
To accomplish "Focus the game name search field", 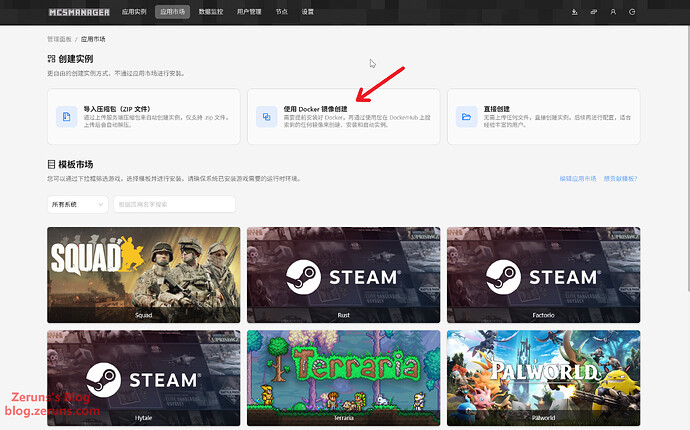I will [x=174, y=205].
